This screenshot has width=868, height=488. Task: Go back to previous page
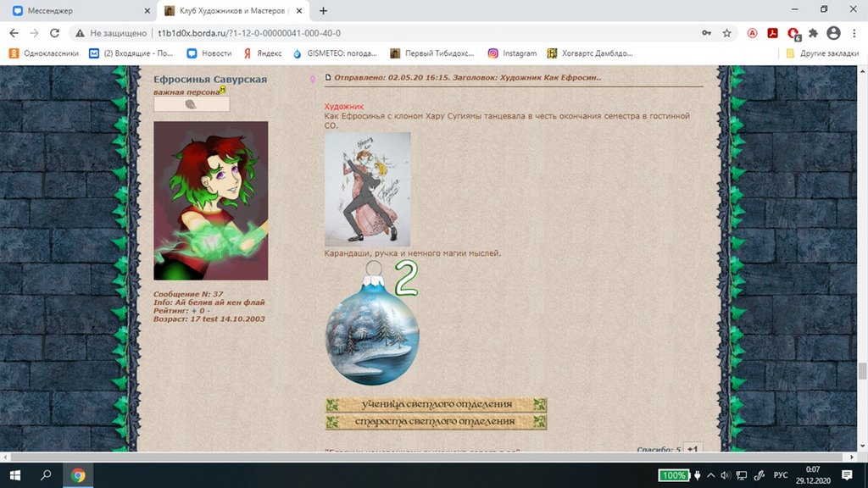[x=14, y=33]
